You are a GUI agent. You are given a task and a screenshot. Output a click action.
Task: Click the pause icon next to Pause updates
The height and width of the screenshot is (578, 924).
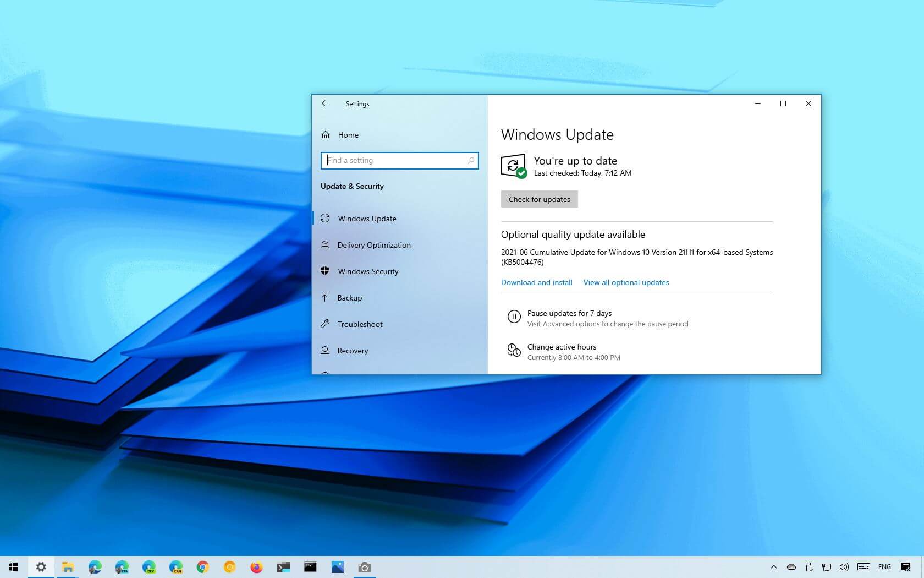[514, 317]
